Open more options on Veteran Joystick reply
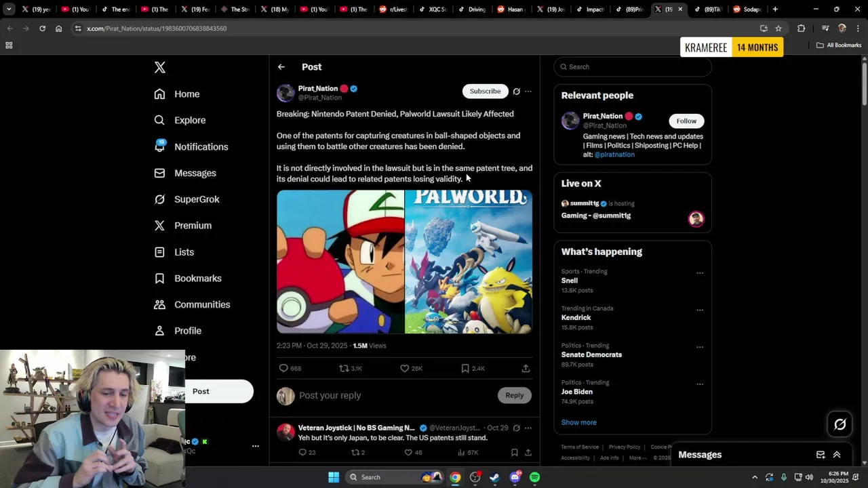Viewport: 868px width, 488px height. 528,428
